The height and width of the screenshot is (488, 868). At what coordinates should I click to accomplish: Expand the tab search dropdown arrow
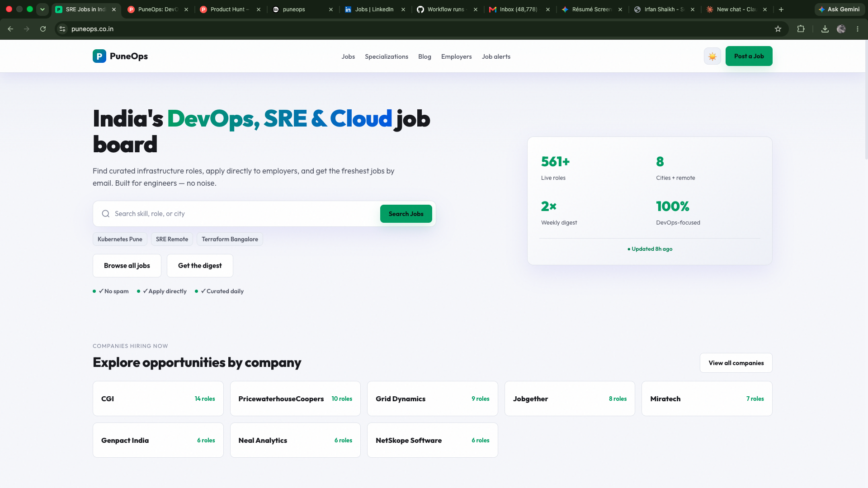pos(42,9)
